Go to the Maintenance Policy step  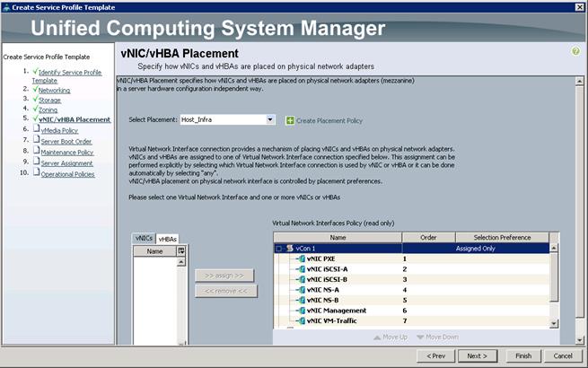(67, 153)
